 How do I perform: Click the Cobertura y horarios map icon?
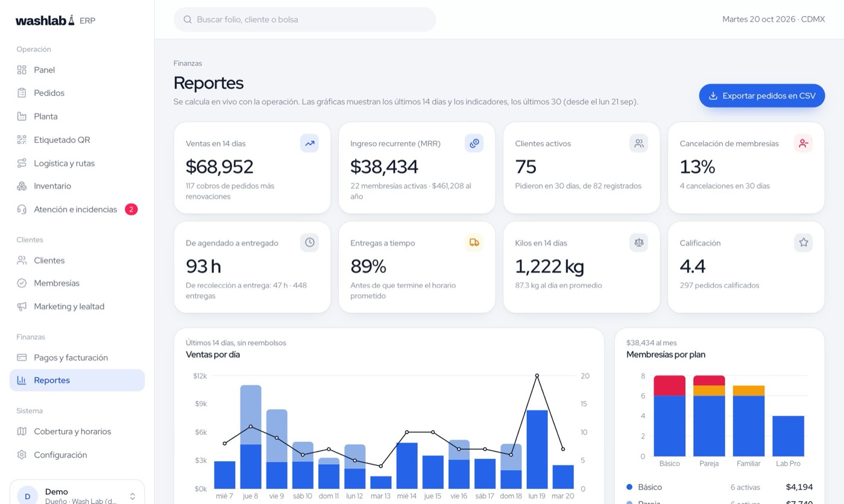tap(22, 432)
